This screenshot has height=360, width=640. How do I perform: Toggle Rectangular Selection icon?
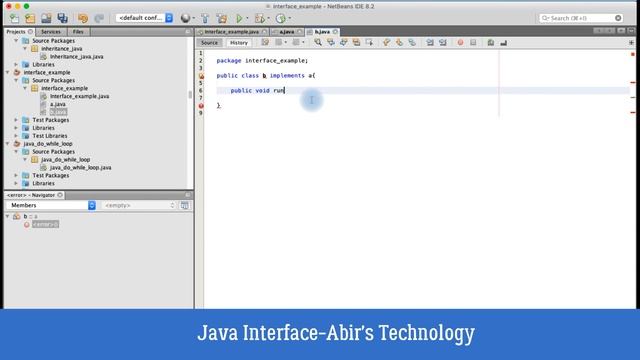pos(369,42)
